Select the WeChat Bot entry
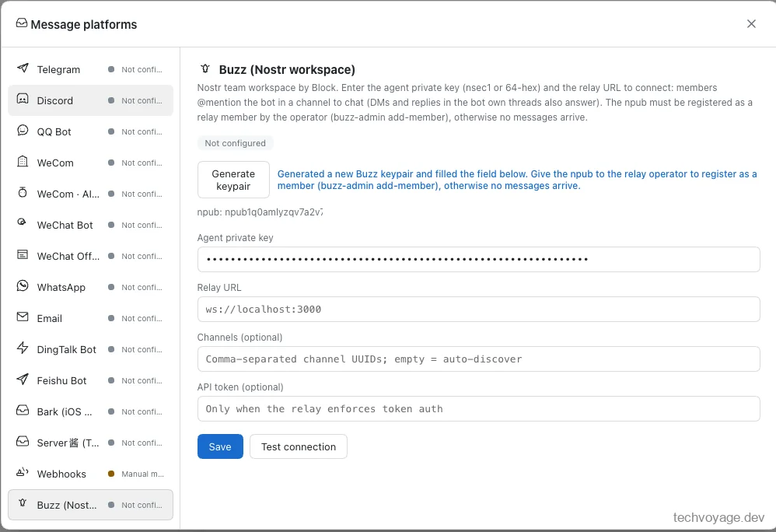 (x=90, y=226)
